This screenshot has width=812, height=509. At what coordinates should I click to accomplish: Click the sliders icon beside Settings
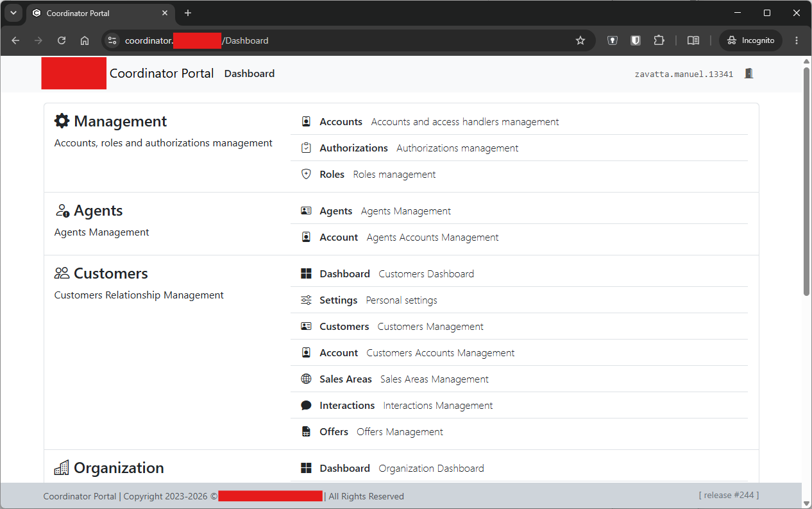(306, 300)
